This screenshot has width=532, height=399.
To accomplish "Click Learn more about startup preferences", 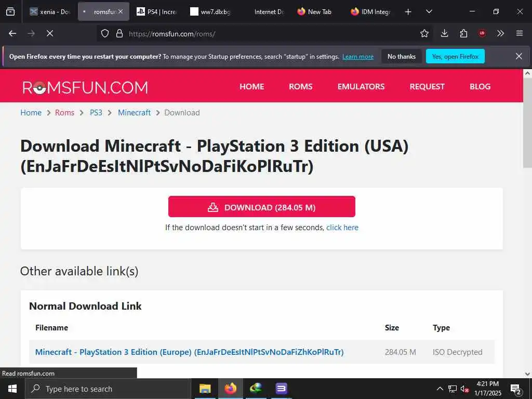I will click(358, 57).
